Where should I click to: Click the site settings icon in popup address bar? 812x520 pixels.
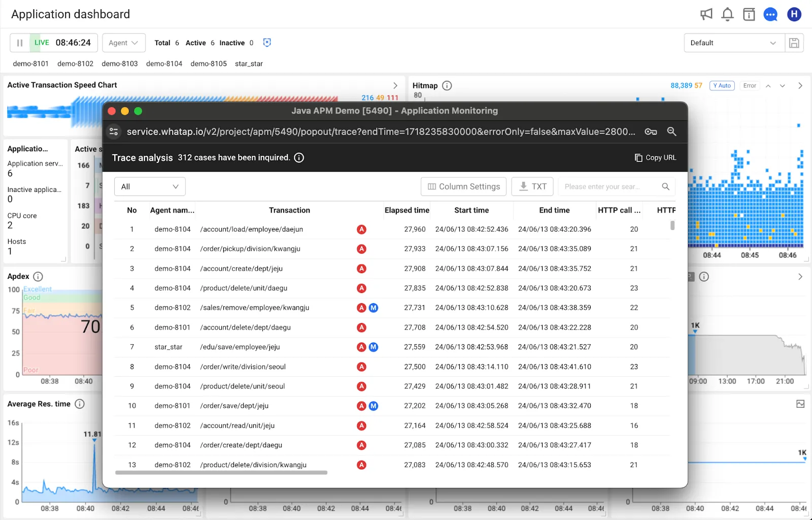(114, 132)
